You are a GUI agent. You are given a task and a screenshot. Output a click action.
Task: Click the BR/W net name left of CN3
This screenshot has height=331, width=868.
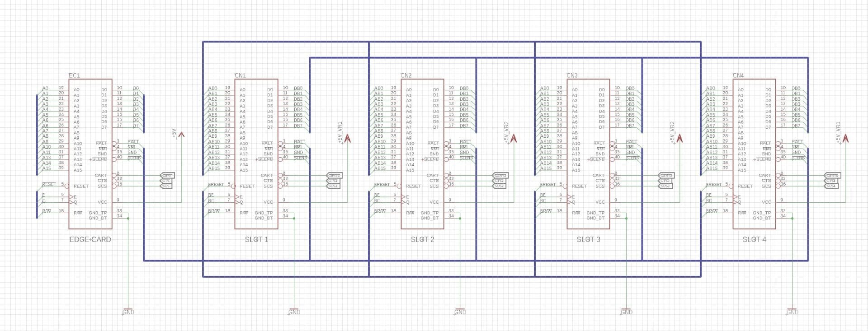point(546,211)
